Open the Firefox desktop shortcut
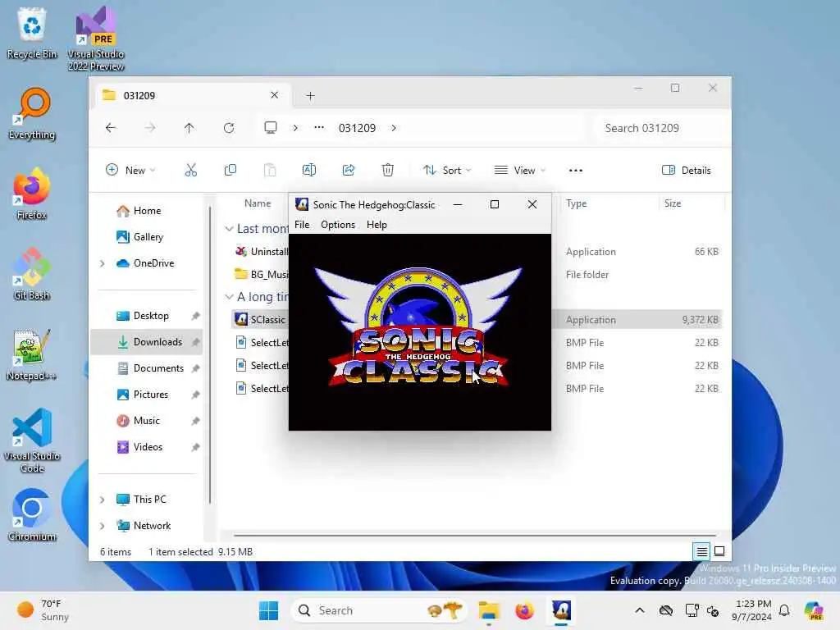Viewport: 840px width, 630px height. click(32, 194)
